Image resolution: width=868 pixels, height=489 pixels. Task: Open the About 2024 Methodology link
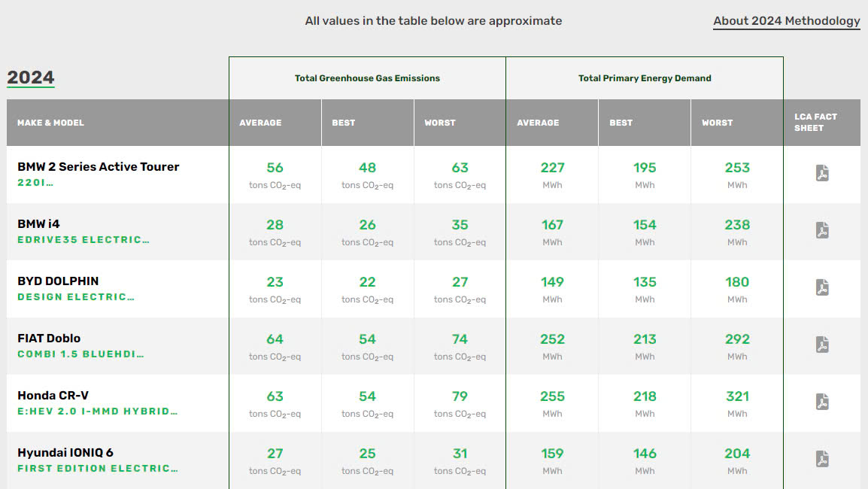[786, 21]
